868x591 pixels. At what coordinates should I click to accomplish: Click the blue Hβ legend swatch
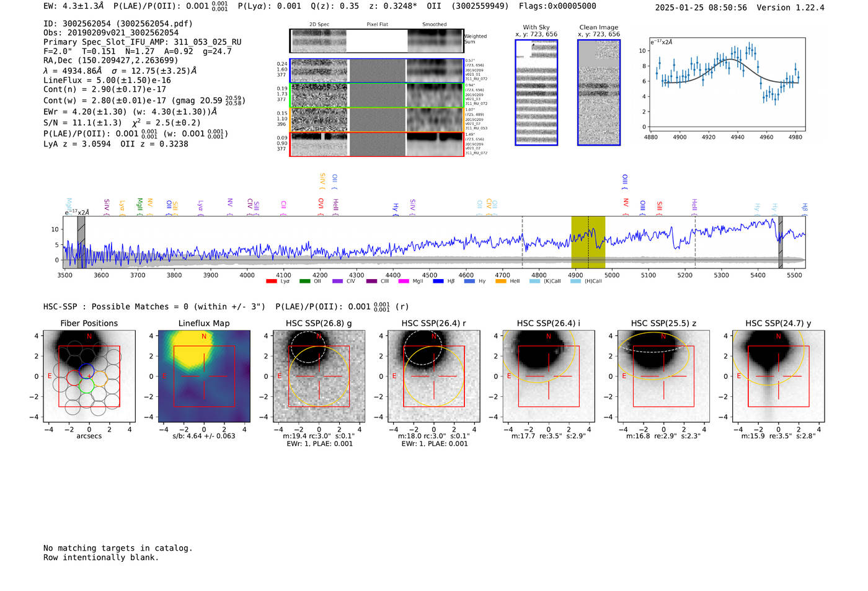click(438, 281)
